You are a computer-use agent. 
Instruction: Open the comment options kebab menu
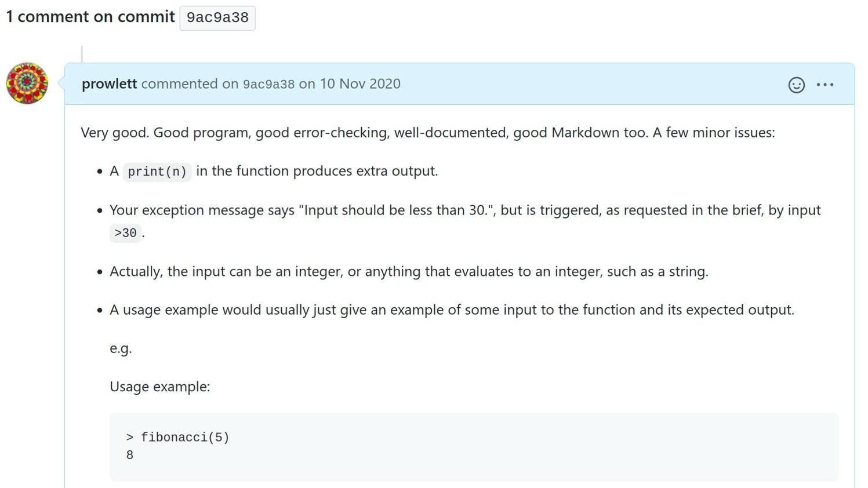pos(826,85)
